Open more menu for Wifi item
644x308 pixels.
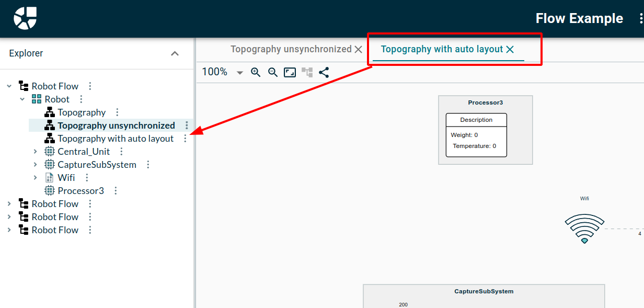(x=87, y=178)
